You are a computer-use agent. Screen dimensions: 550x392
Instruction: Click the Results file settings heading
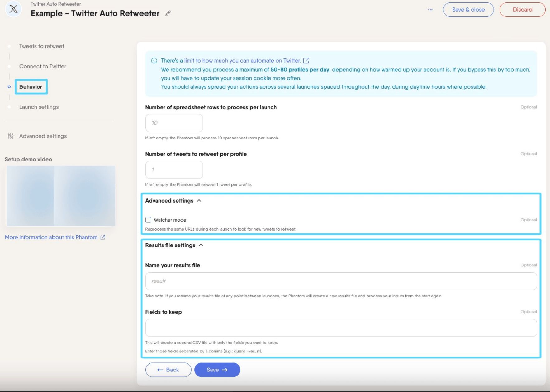pyautogui.click(x=170, y=245)
